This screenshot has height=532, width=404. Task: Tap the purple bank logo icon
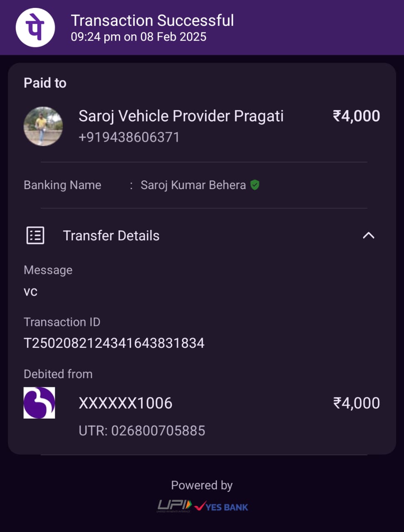click(x=39, y=403)
